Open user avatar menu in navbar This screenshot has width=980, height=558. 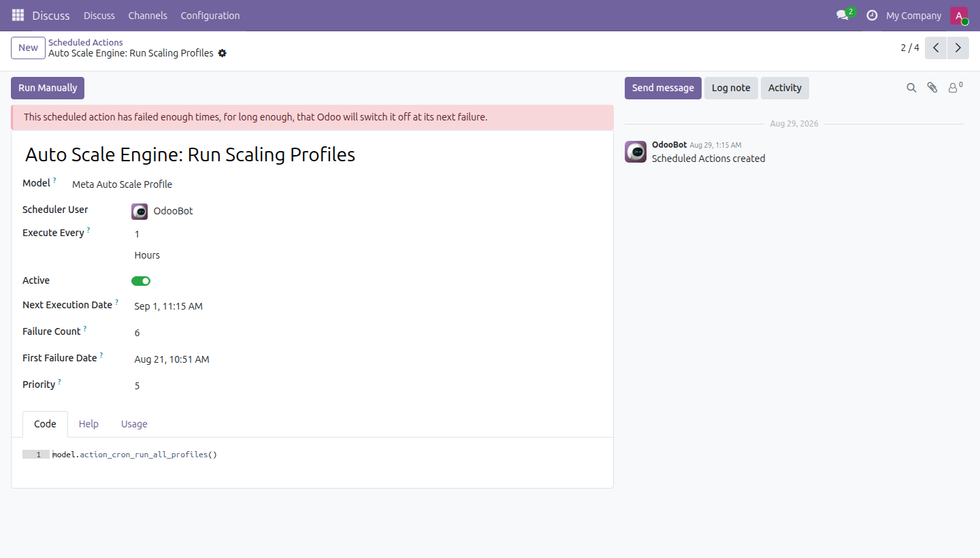coord(959,16)
